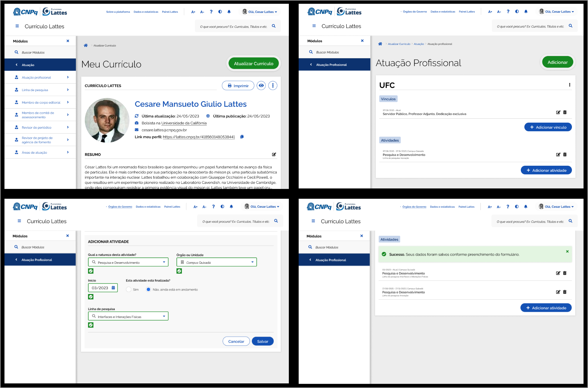Edit the Resumo section with the pencil icon

(x=274, y=155)
